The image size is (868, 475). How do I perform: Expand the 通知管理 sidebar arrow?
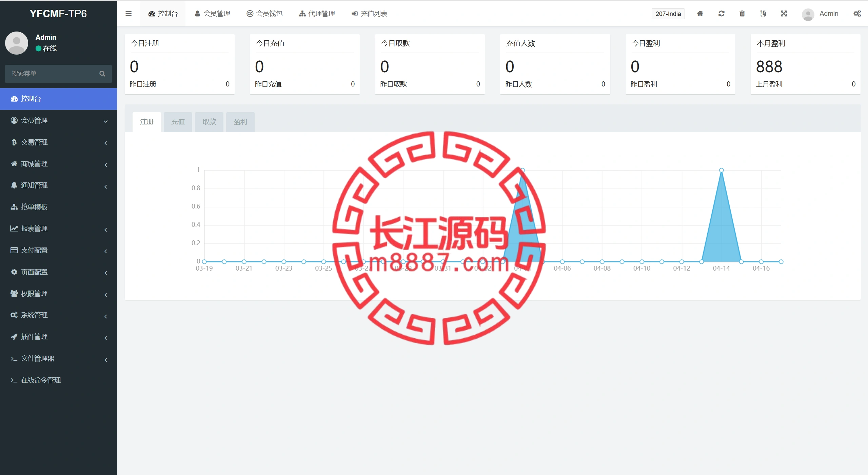[x=106, y=186]
